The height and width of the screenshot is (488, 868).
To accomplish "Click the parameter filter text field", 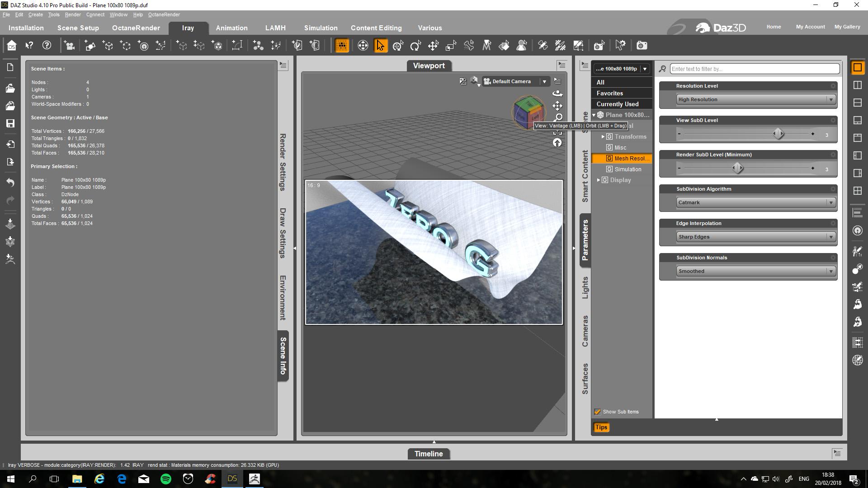I will [x=754, y=69].
